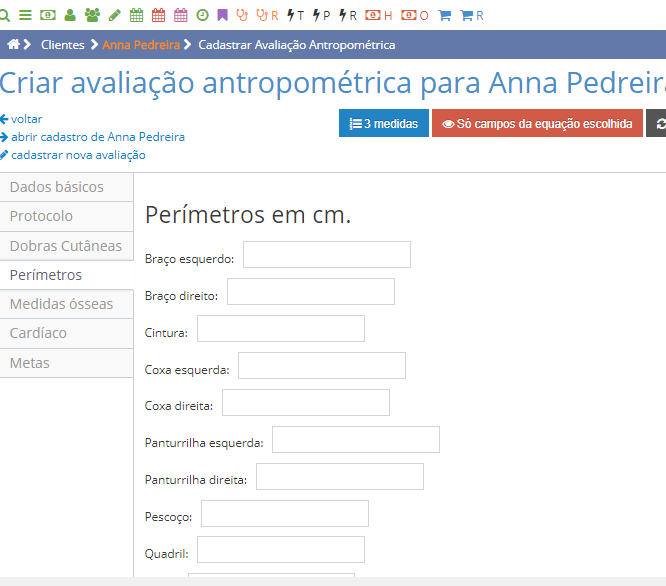Open the hamburger menu icon

[25, 16]
